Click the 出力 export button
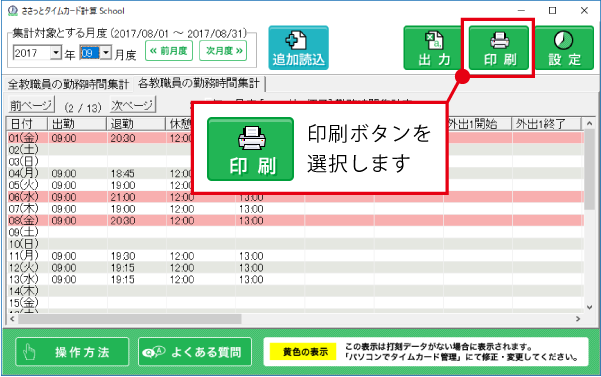601x377 pixels. click(434, 48)
